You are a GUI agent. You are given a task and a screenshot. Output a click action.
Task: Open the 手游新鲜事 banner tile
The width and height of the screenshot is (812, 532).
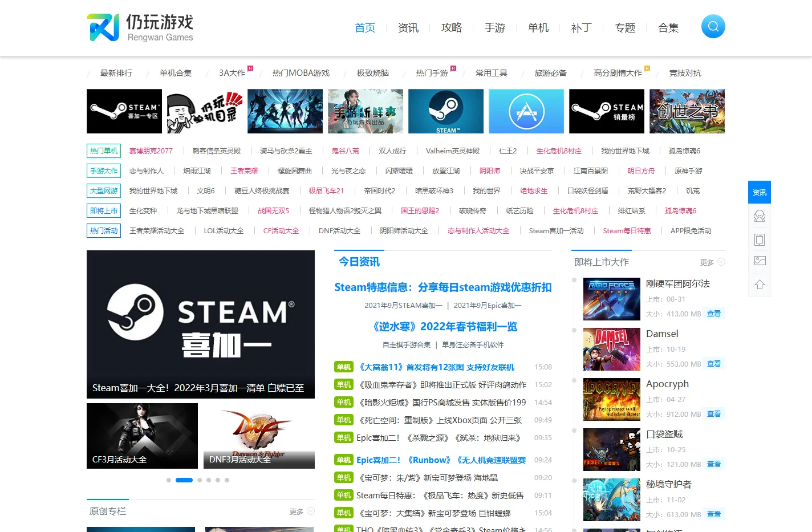pos(366,111)
